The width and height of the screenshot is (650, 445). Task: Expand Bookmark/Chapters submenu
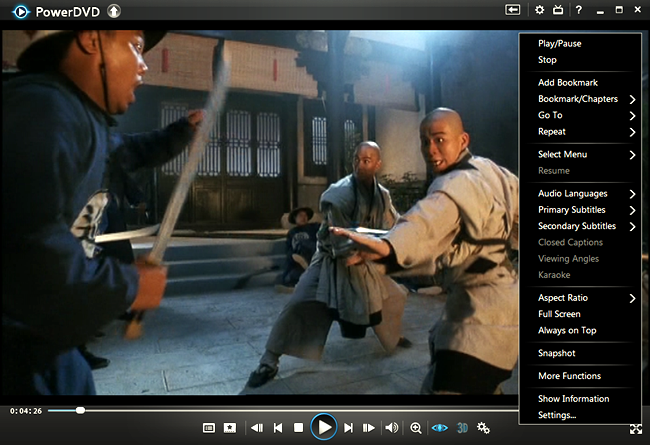(x=580, y=99)
